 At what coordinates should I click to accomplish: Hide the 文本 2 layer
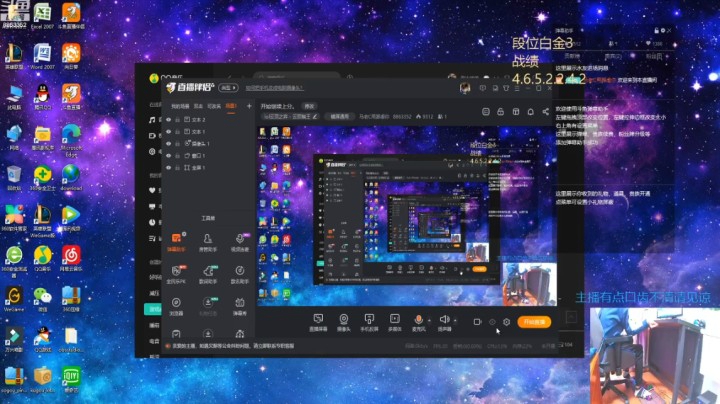(x=169, y=119)
